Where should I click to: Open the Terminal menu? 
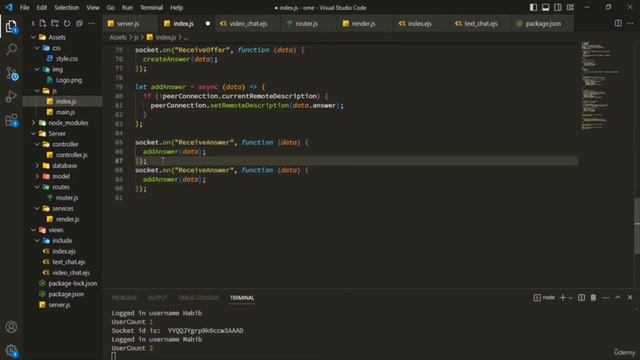point(151,7)
